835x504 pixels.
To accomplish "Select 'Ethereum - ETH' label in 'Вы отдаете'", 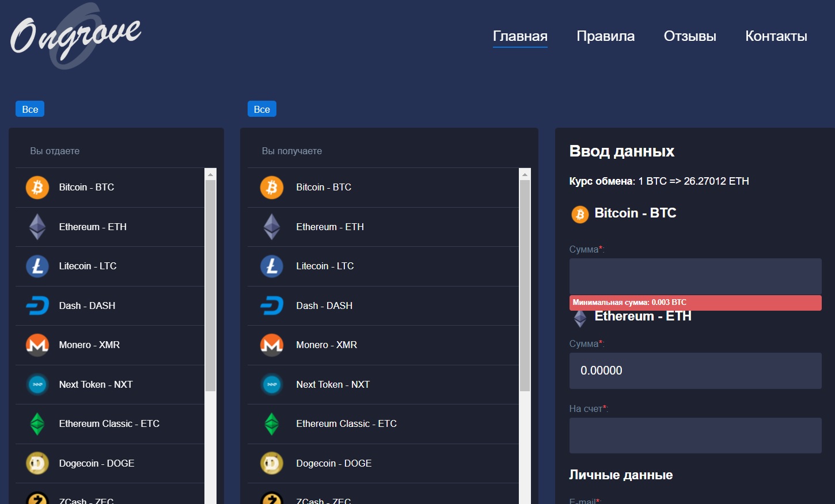I will click(x=93, y=227).
